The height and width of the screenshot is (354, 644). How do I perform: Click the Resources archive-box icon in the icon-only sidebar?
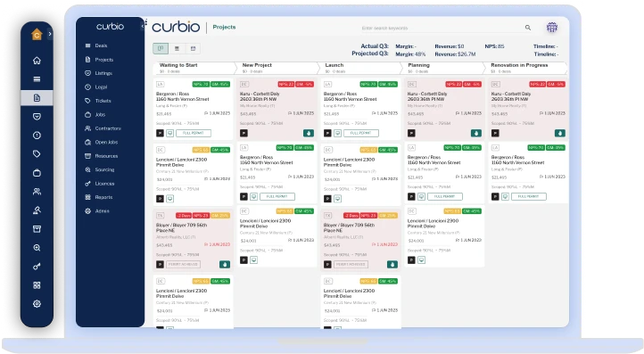pos(37,229)
